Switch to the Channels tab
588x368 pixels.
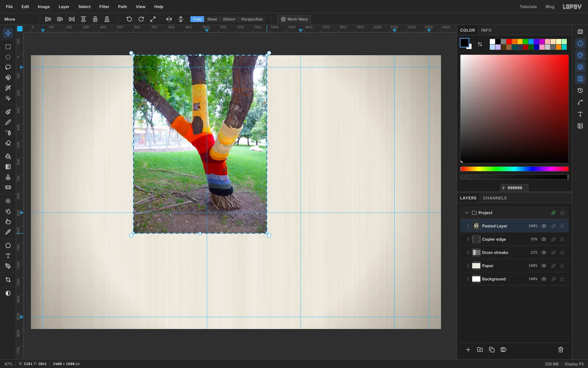pyautogui.click(x=495, y=198)
